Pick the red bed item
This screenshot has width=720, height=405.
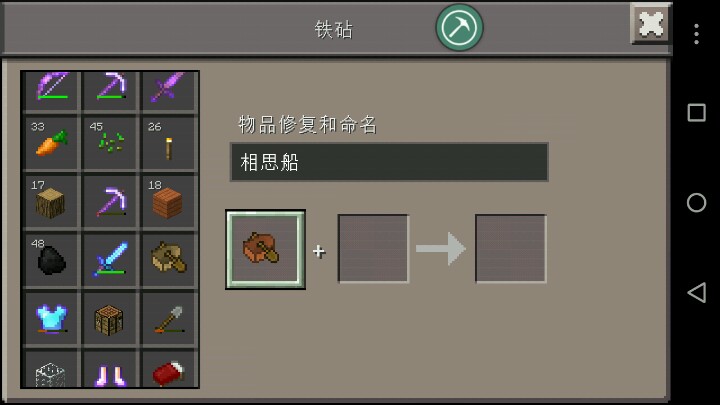click(168, 370)
